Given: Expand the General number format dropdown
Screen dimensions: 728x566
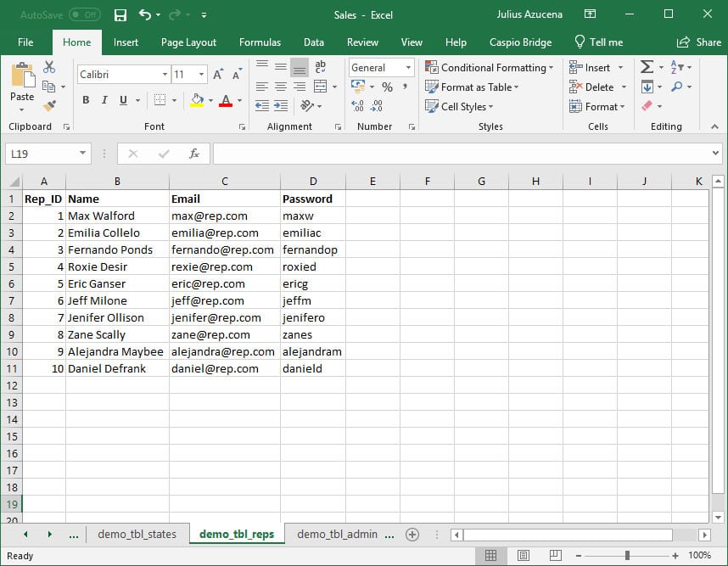Looking at the screenshot, I should [x=408, y=68].
